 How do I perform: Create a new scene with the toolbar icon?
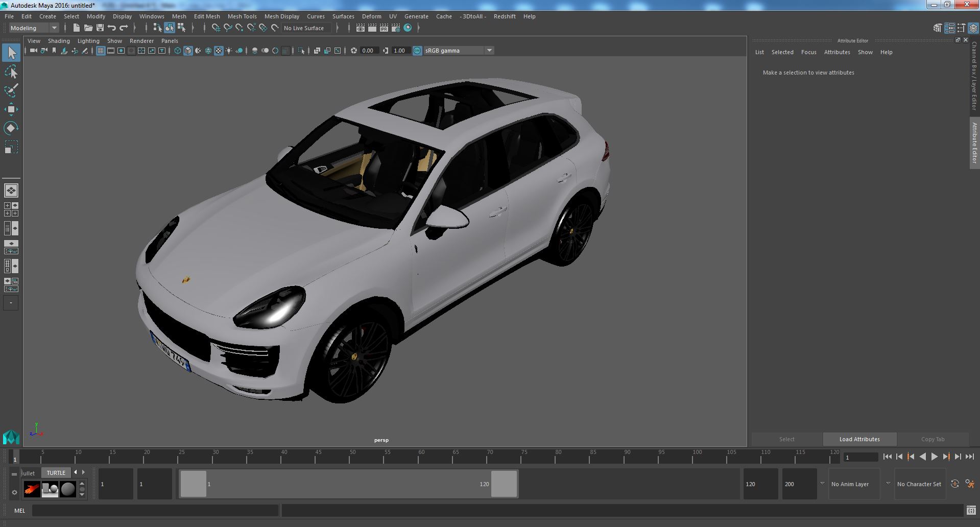point(77,28)
